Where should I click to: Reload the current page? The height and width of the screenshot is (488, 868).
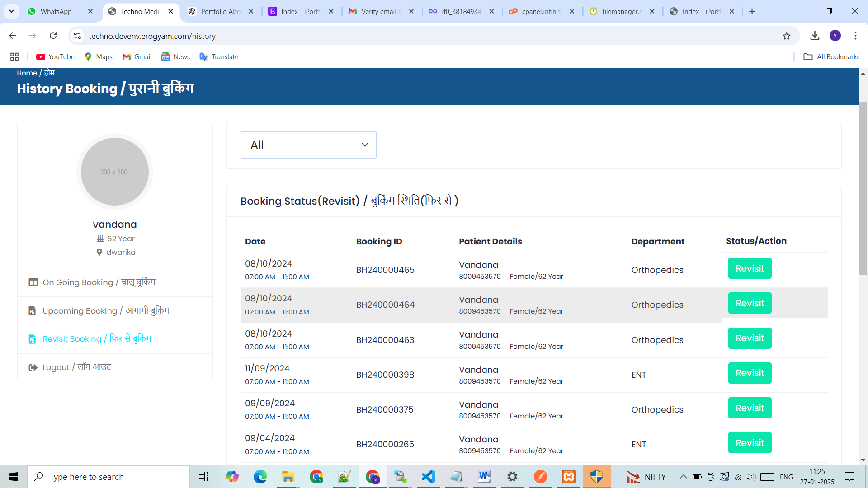point(53,36)
